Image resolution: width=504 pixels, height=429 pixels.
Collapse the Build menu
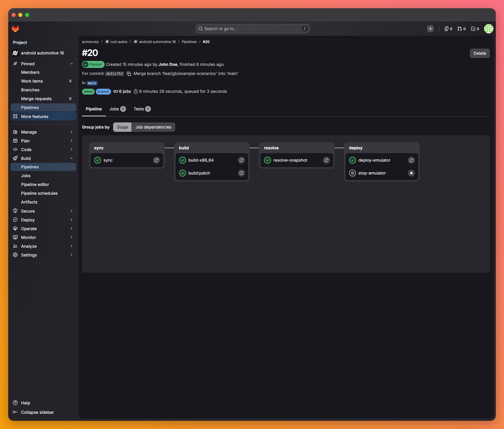coord(43,158)
